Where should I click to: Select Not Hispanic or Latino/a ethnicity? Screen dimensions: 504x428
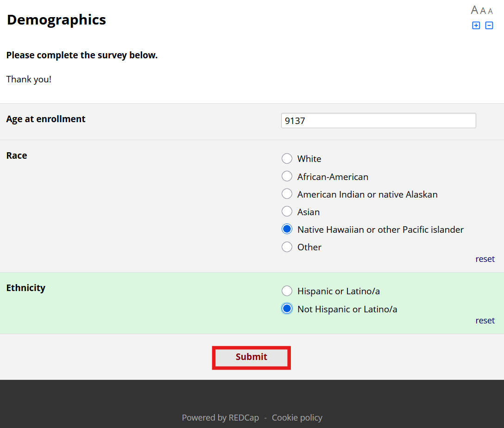pyautogui.click(x=287, y=309)
